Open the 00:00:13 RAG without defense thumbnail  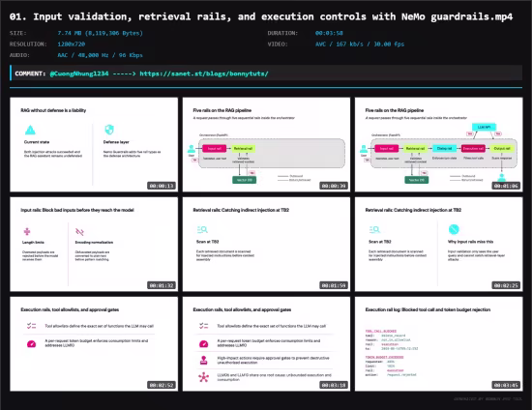click(x=94, y=144)
